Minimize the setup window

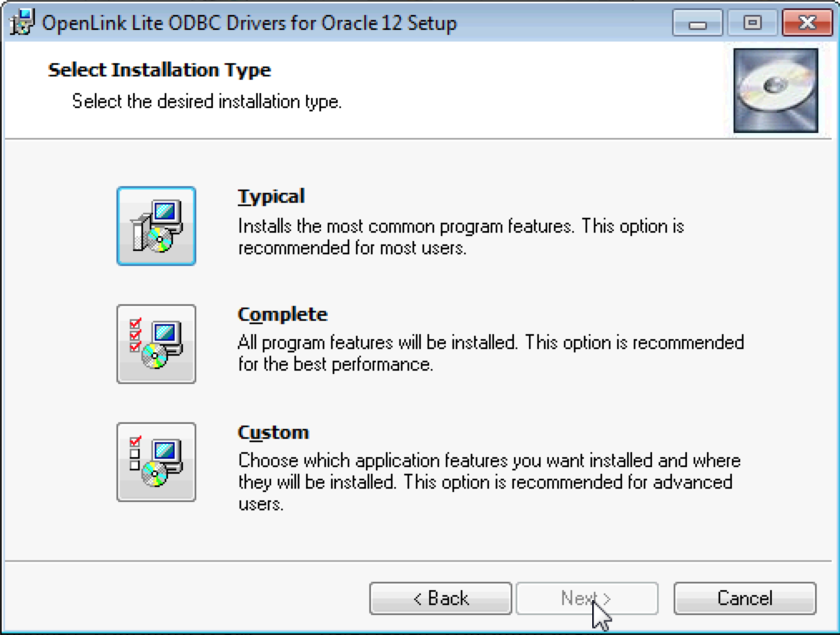pyautogui.click(x=699, y=23)
